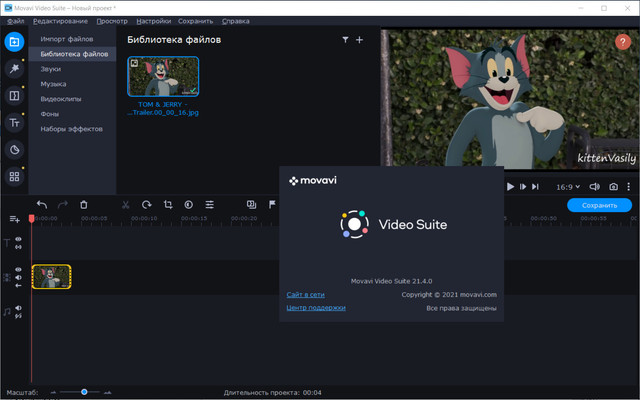Open the Центр поддержки link
640x400 pixels.
316,308
